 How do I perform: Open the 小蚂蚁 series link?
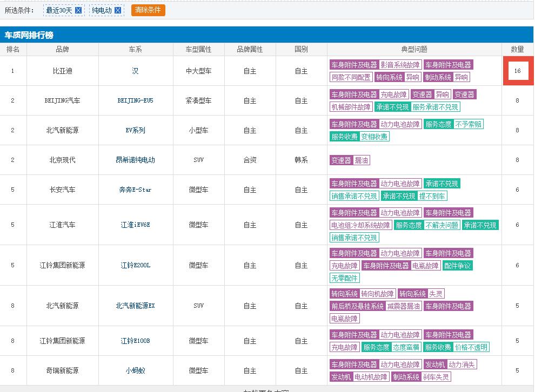click(x=136, y=370)
